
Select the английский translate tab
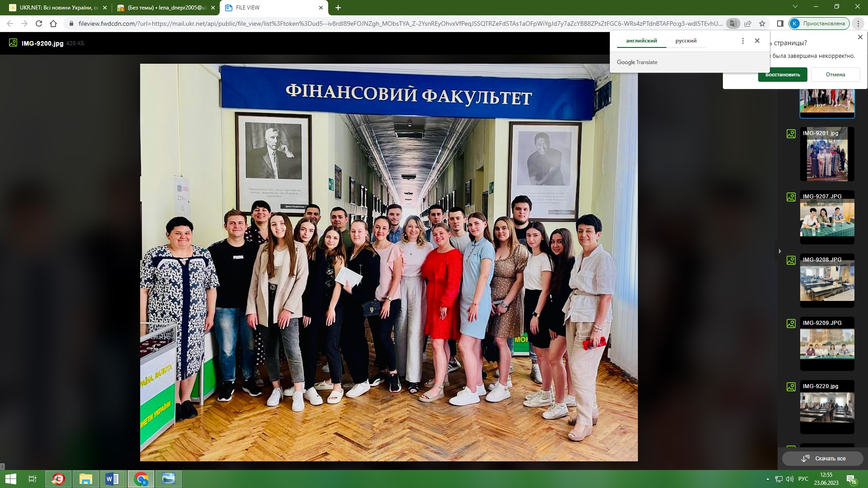[x=642, y=41]
